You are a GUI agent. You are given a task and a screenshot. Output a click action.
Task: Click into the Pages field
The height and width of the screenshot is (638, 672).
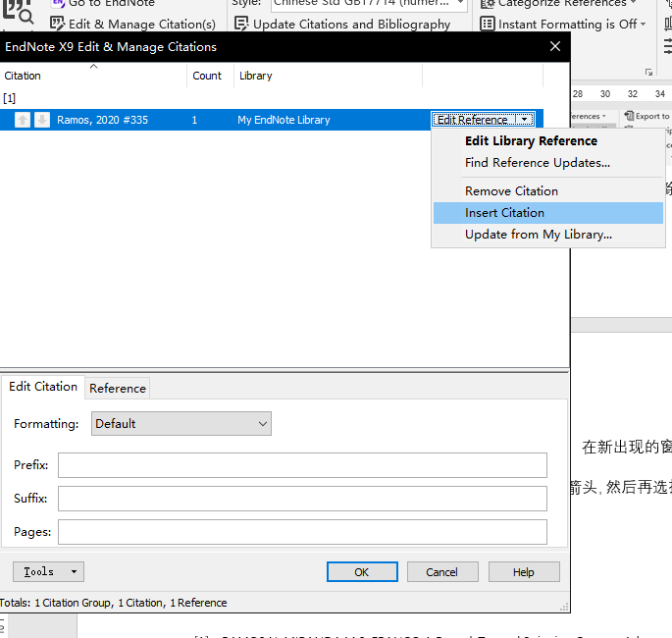tap(302, 532)
